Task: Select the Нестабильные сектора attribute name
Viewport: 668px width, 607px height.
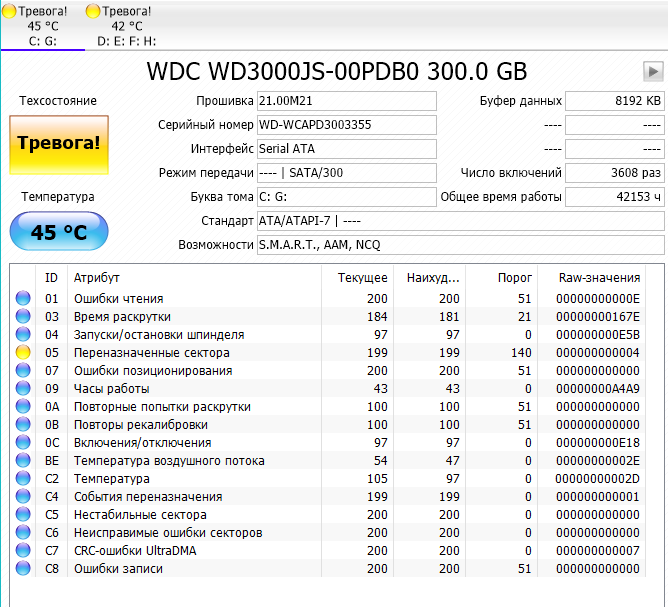Action: tap(140, 515)
